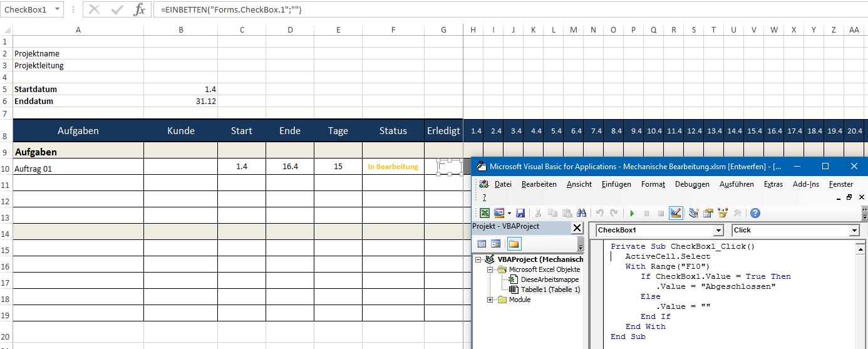Click the Excel formula bar input
Image resolution: width=868 pixels, height=349 pixels.
pyautogui.click(x=510, y=10)
